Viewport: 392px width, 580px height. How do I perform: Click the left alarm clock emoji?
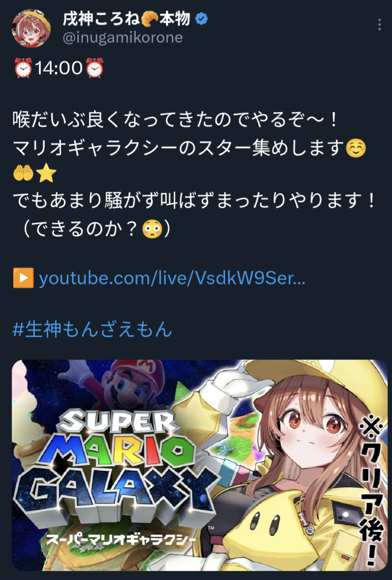(23, 68)
